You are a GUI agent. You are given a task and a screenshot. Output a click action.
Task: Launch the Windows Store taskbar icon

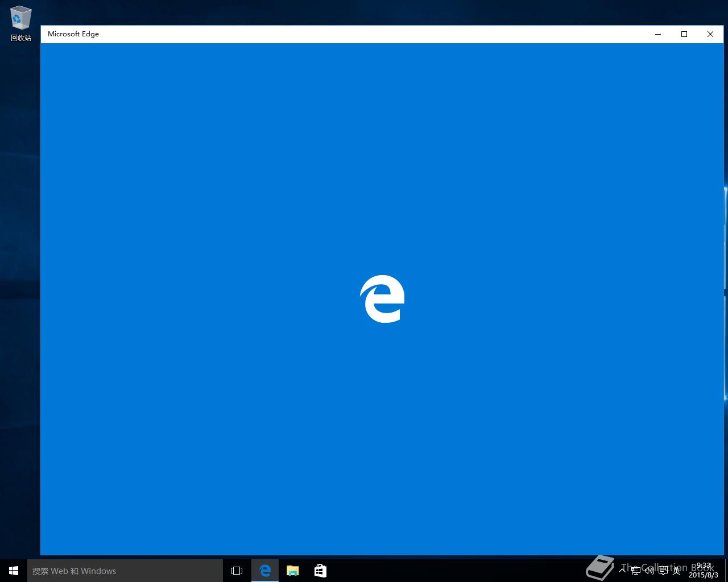click(320, 571)
